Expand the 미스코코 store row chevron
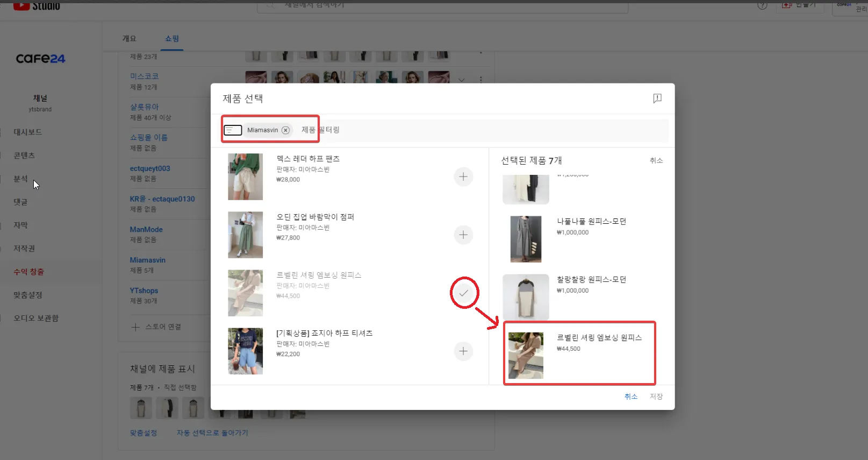868x460 pixels. [461, 80]
